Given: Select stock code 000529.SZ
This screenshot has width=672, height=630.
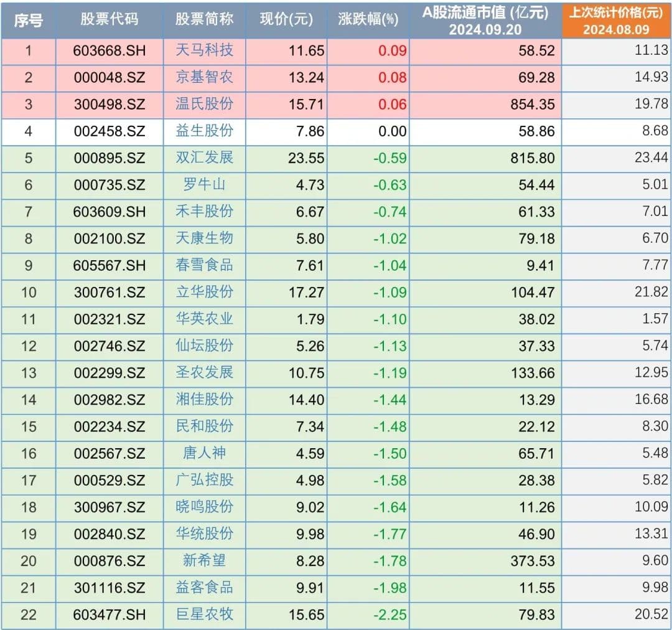Looking at the screenshot, I should coord(110,481).
